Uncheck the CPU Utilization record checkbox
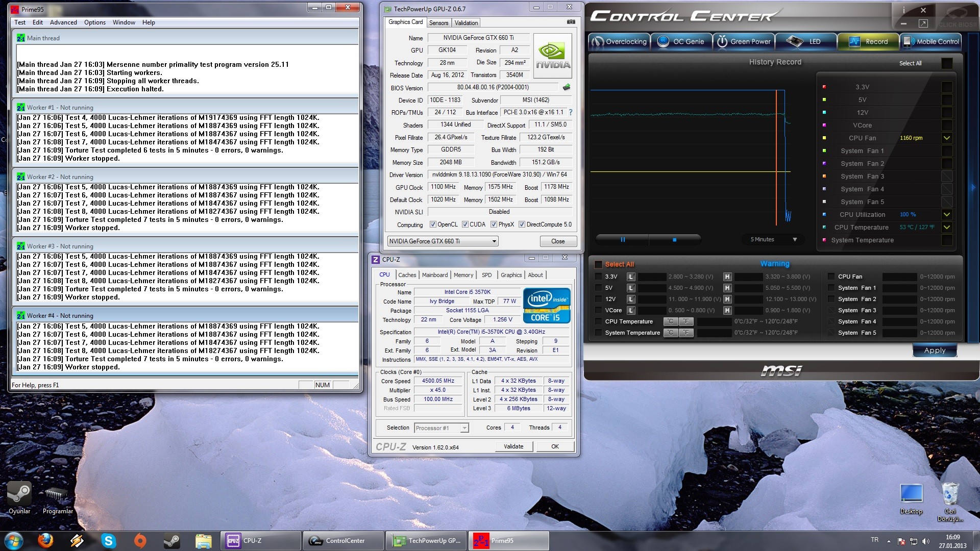Screen dimensions: 980x551 tap(947, 214)
